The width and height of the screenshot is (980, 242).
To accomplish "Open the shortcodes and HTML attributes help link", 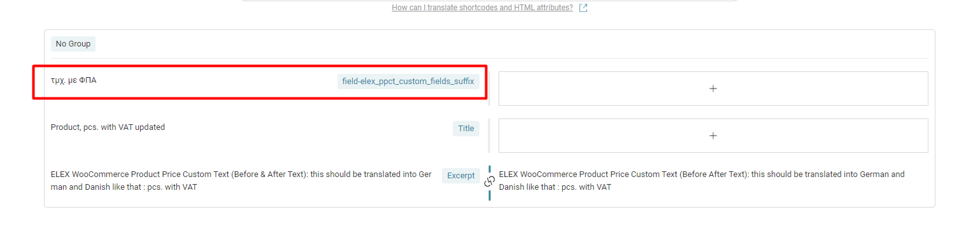I will coord(482,8).
